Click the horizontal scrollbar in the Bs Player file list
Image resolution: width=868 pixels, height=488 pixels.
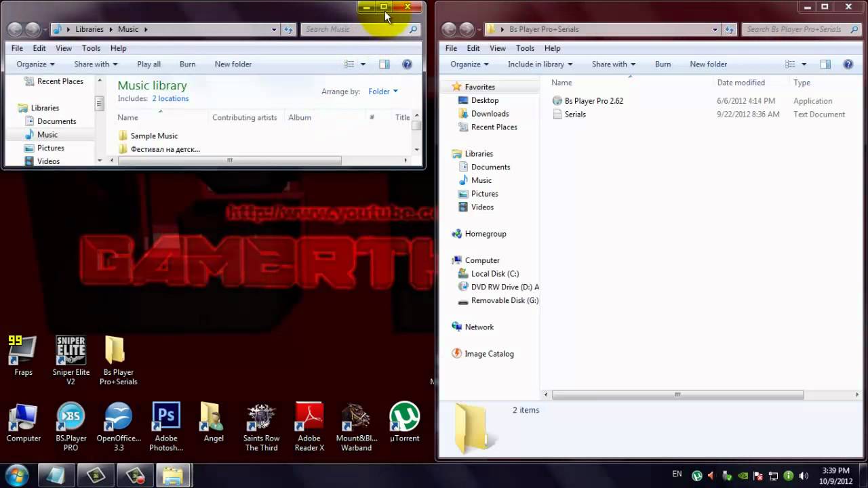tap(678, 394)
